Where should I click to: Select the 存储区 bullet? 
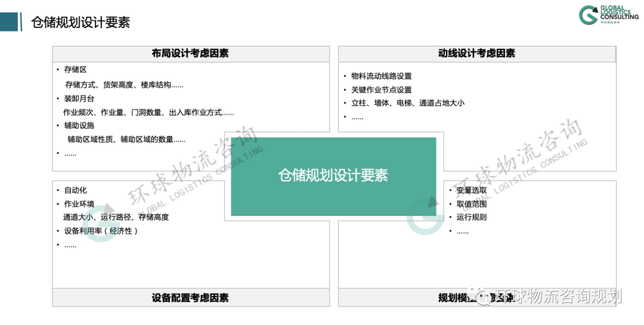pyautogui.click(x=75, y=70)
